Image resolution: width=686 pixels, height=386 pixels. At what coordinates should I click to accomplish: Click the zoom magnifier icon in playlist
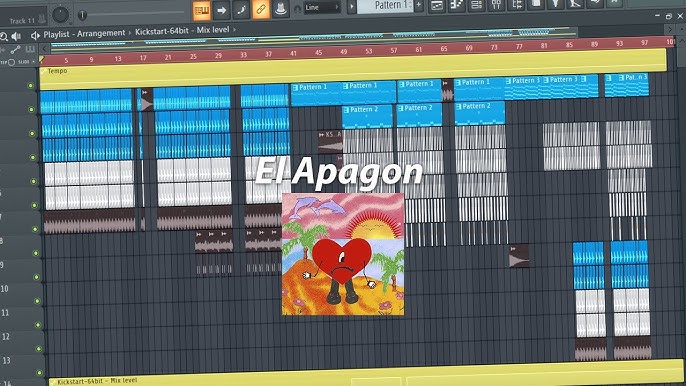[4, 36]
